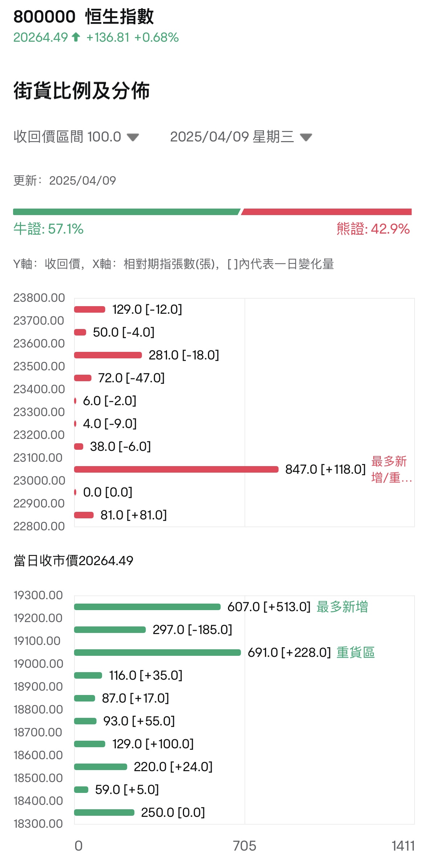The image size is (428, 868).
Task: Tap the red bar showing 847.0 [+118.0]
Action: coord(176,469)
